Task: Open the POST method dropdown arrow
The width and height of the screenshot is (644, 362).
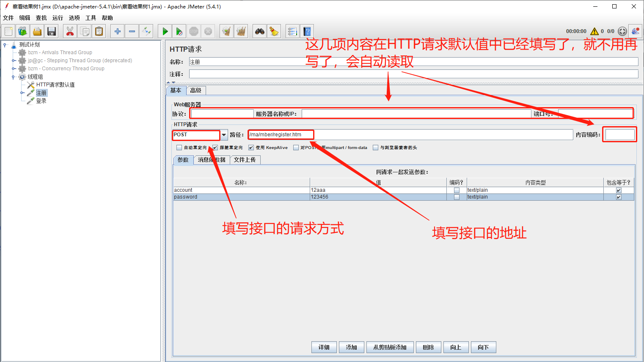Action: click(224, 135)
